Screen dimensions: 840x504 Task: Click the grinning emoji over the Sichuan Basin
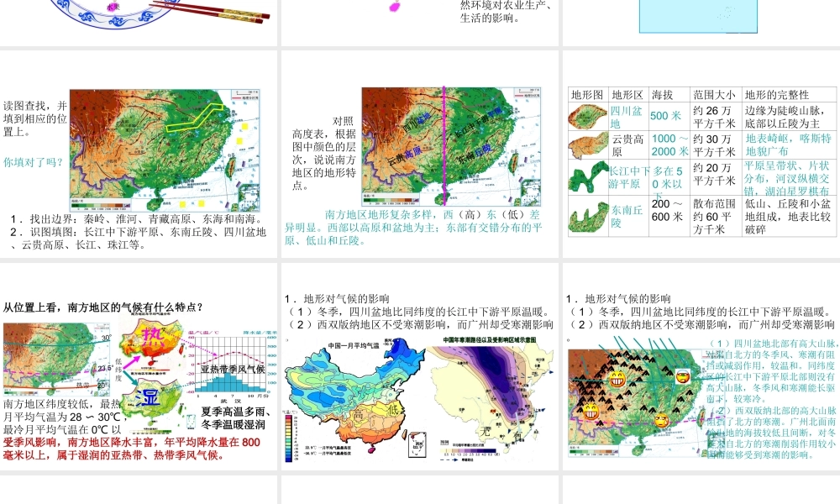617,379
